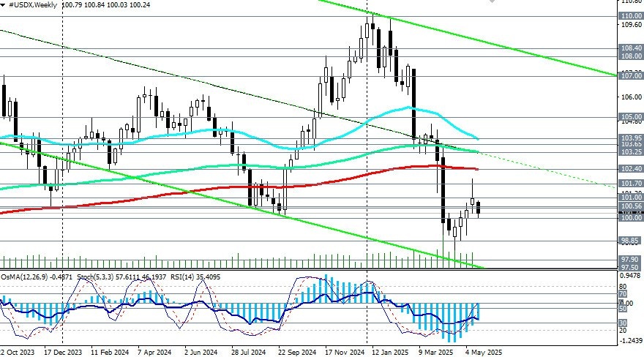Open the chart menu triangle beside #USDX
The height and width of the screenshot is (357, 644).
(3, 5)
